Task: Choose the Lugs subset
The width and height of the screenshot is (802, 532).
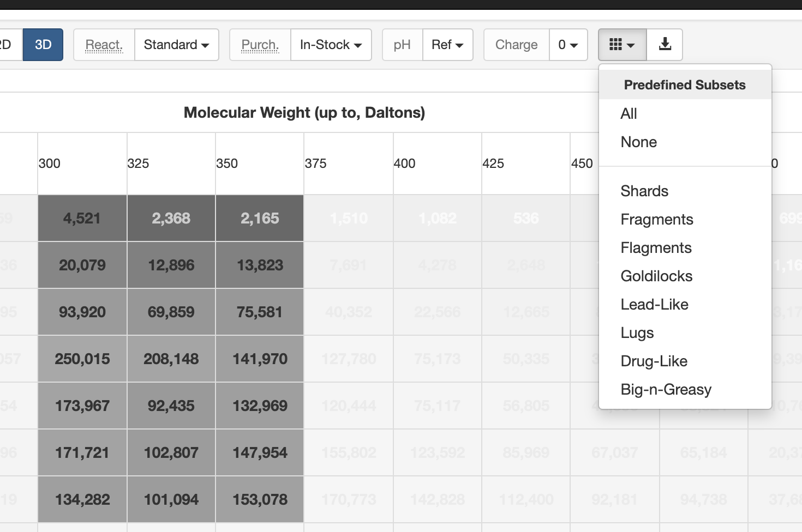Action: (685, 332)
